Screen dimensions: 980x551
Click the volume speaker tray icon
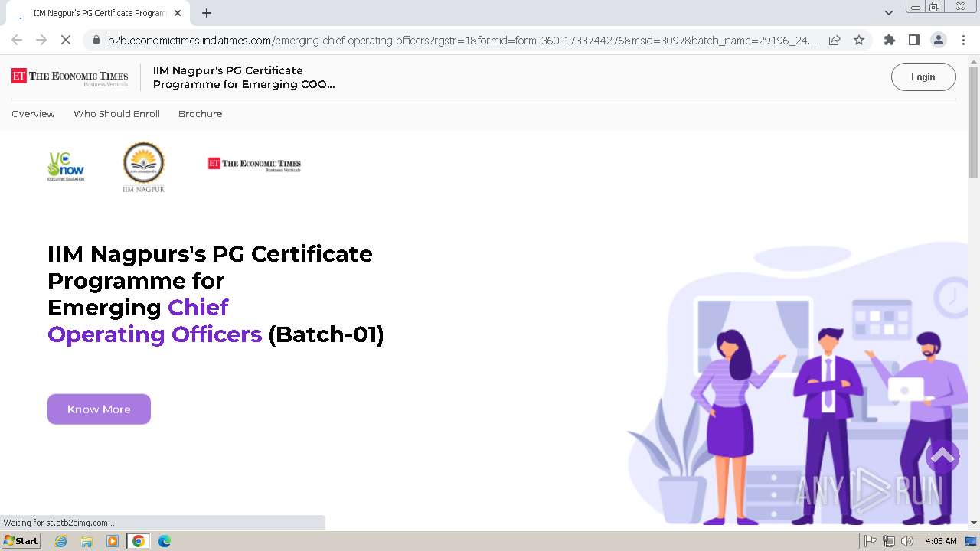[907, 541]
